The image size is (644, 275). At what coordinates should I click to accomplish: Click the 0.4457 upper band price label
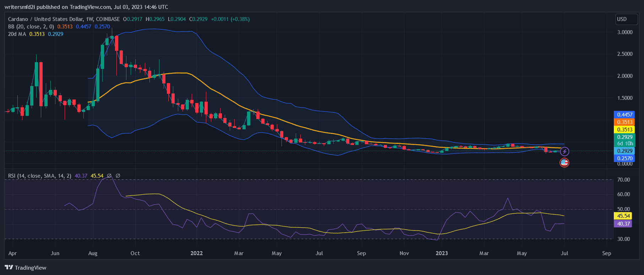coord(624,115)
